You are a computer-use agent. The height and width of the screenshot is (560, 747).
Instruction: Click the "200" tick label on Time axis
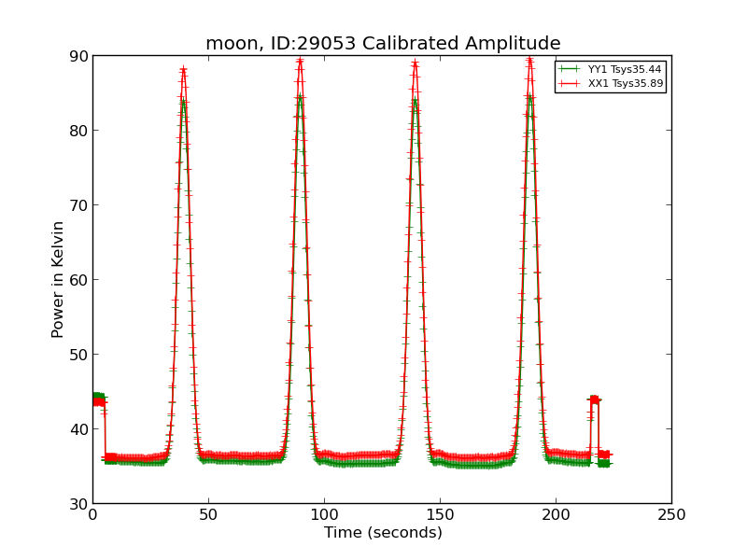pyautogui.click(x=556, y=515)
